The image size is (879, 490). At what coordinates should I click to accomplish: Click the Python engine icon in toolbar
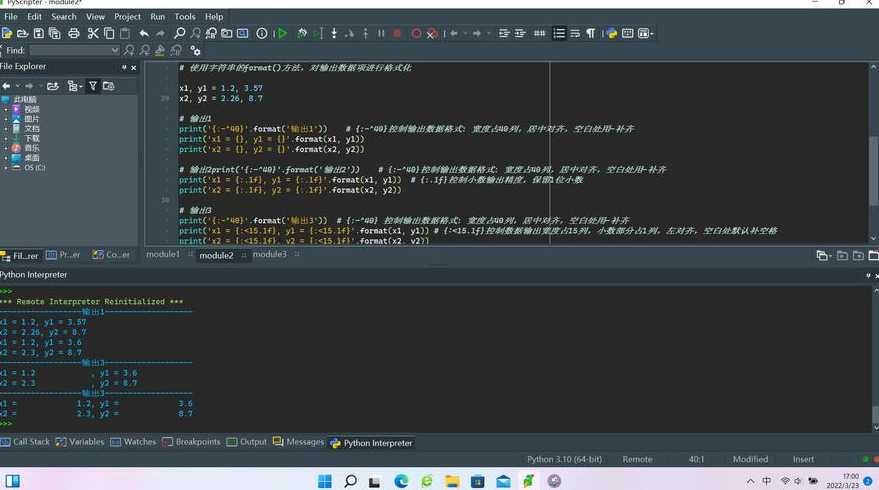pyautogui.click(x=612, y=34)
